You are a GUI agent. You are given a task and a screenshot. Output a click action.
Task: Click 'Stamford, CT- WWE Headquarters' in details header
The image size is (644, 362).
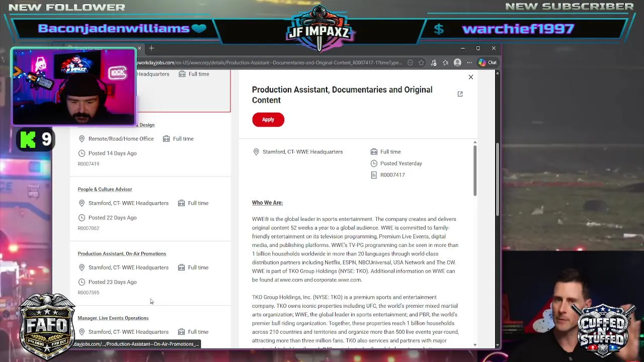click(x=302, y=152)
